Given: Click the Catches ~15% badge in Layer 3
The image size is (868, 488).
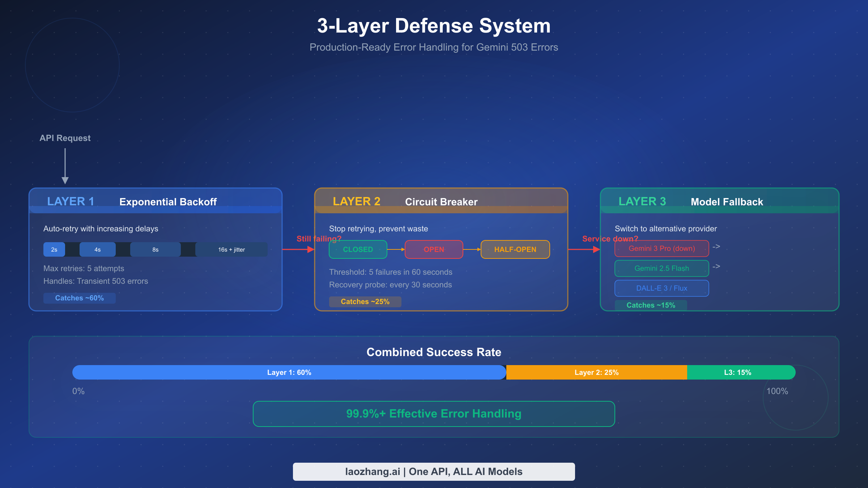Looking at the screenshot, I should [x=651, y=305].
